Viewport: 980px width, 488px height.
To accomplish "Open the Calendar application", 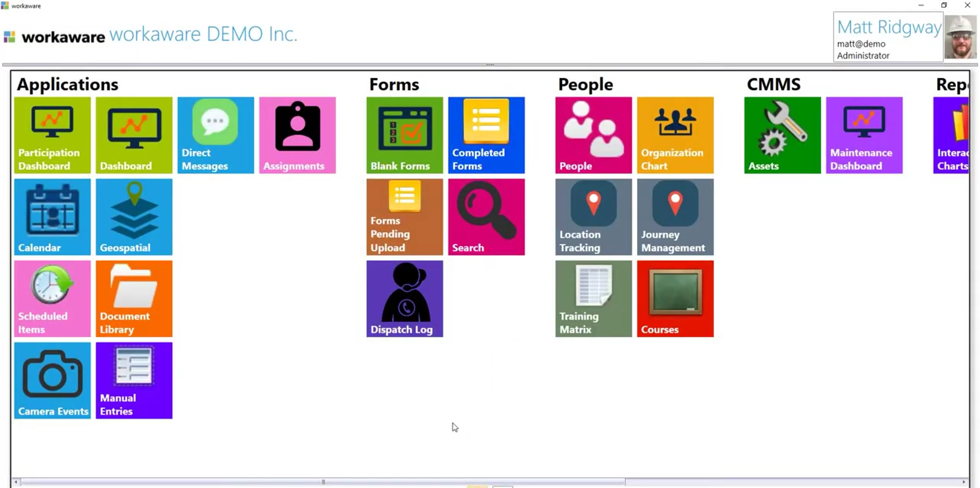I will pos(53,217).
